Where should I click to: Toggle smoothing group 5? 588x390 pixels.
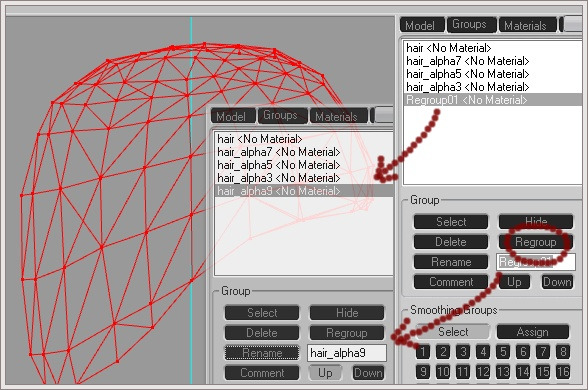tap(503, 352)
